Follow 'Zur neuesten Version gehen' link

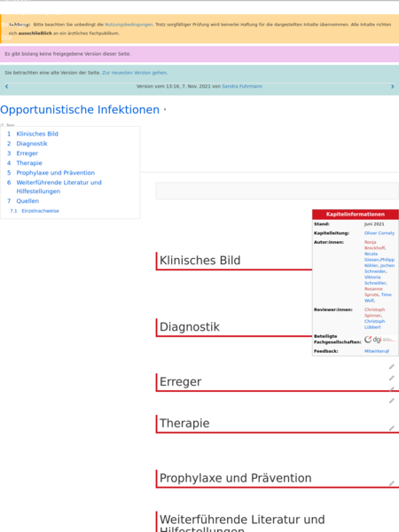tap(135, 73)
